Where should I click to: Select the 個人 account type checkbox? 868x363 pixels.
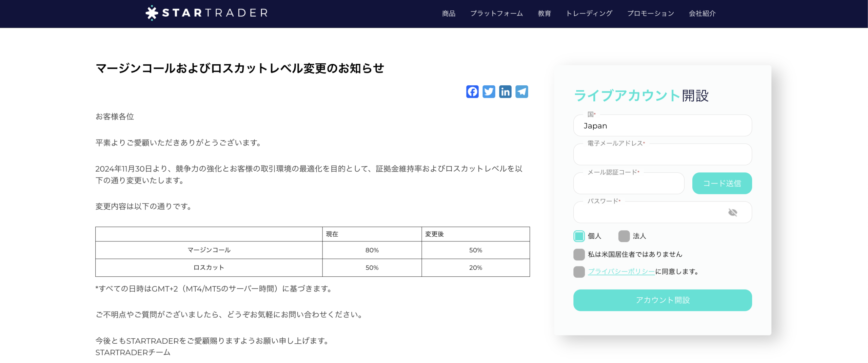(x=579, y=236)
